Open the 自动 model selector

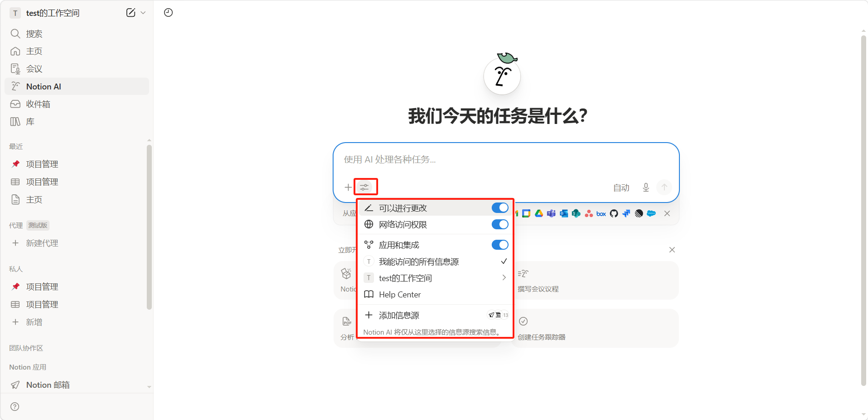tap(621, 188)
